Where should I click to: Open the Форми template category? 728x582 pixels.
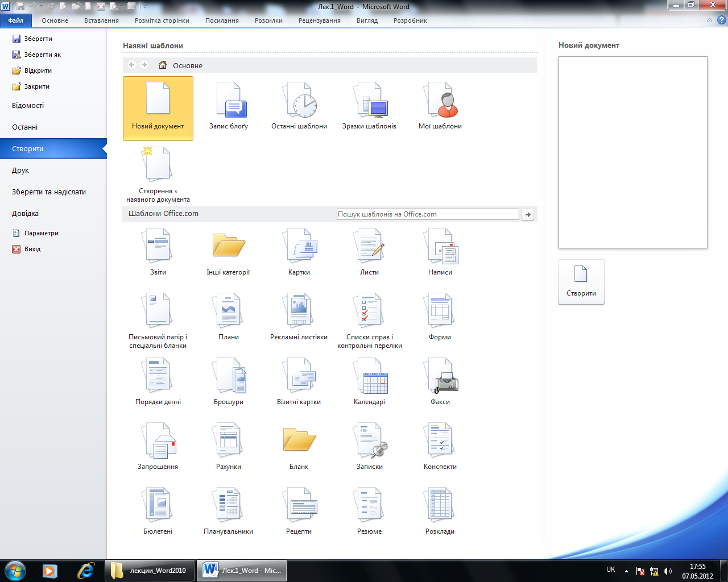[x=440, y=317]
